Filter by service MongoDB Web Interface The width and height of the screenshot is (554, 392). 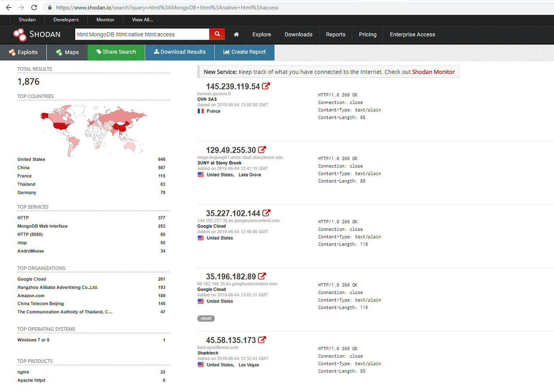coord(42,226)
